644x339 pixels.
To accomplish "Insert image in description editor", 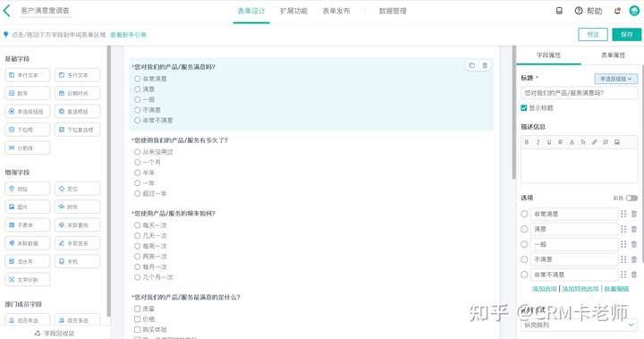I will click(x=617, y=141).
